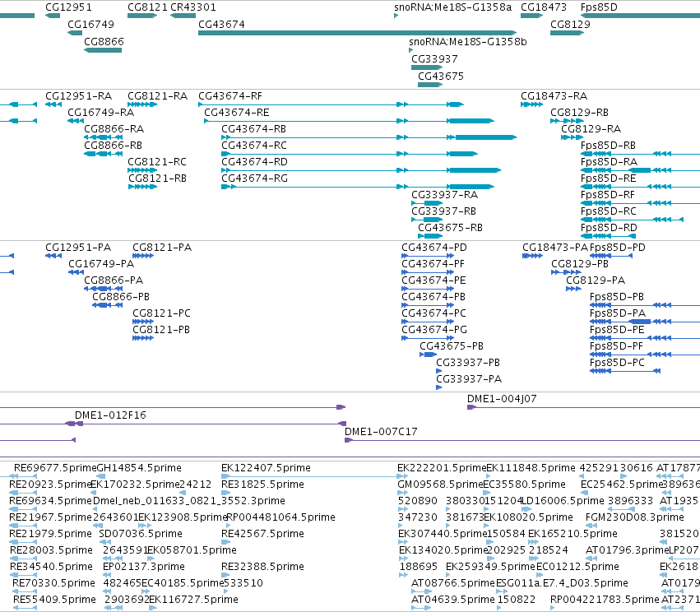This screenshot has height=612, width=700.
Task: Select protein CG18473-PA
Action: 532,256
